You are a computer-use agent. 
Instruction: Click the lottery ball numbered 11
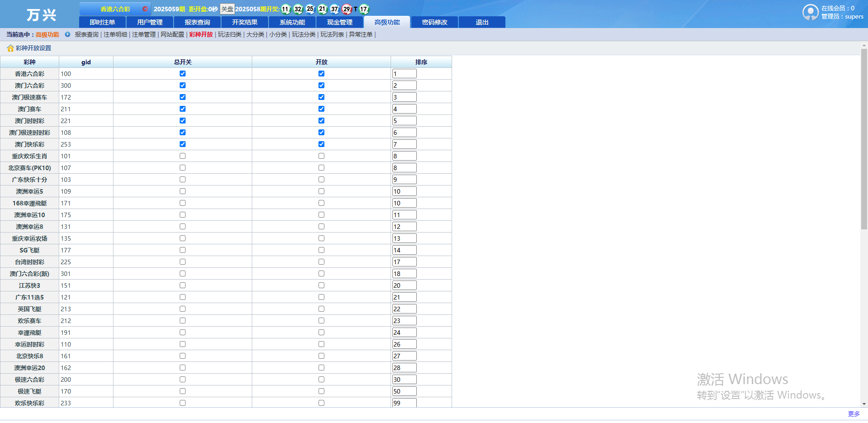pos(286,9)
